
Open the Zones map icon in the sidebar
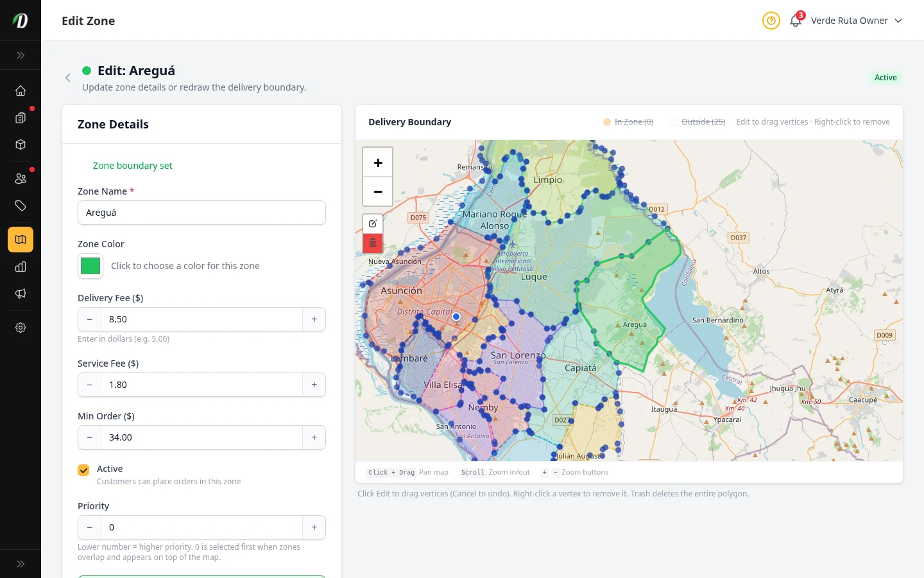pos(21,240)
